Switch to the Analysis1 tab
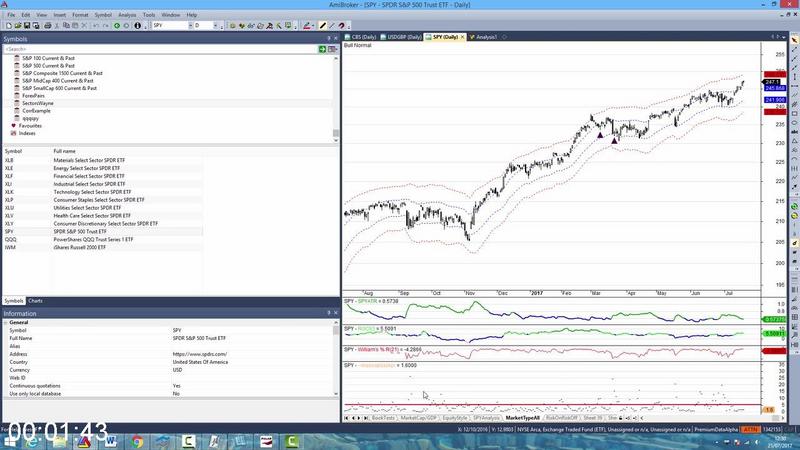 pos(483,37)
